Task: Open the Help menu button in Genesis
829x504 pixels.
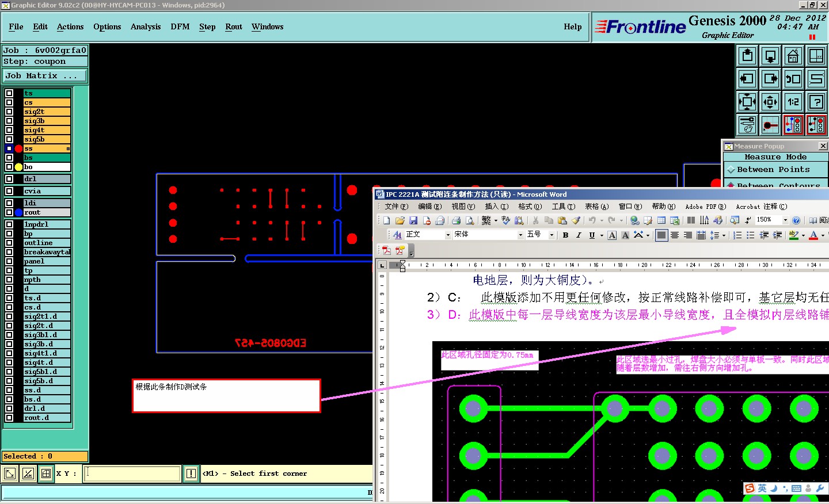Action: click(x=572, y=26)
